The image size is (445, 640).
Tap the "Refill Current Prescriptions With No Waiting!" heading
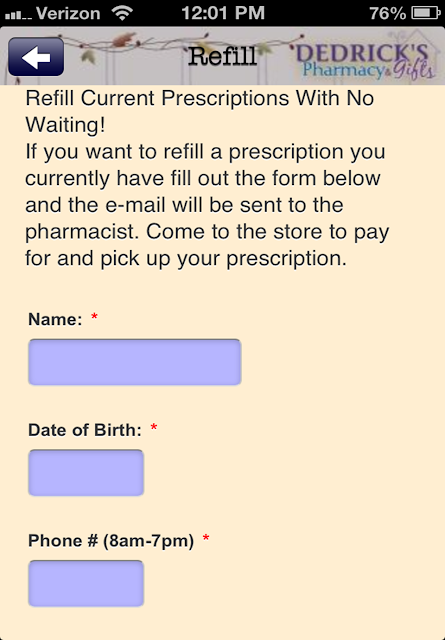200,111
